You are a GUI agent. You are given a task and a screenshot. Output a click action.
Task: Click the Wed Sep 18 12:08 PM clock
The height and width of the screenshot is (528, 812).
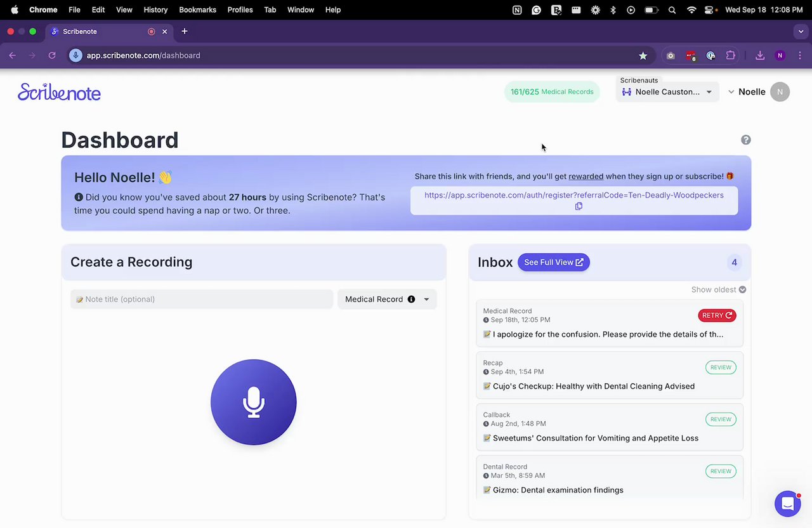[x=764, y=10]
